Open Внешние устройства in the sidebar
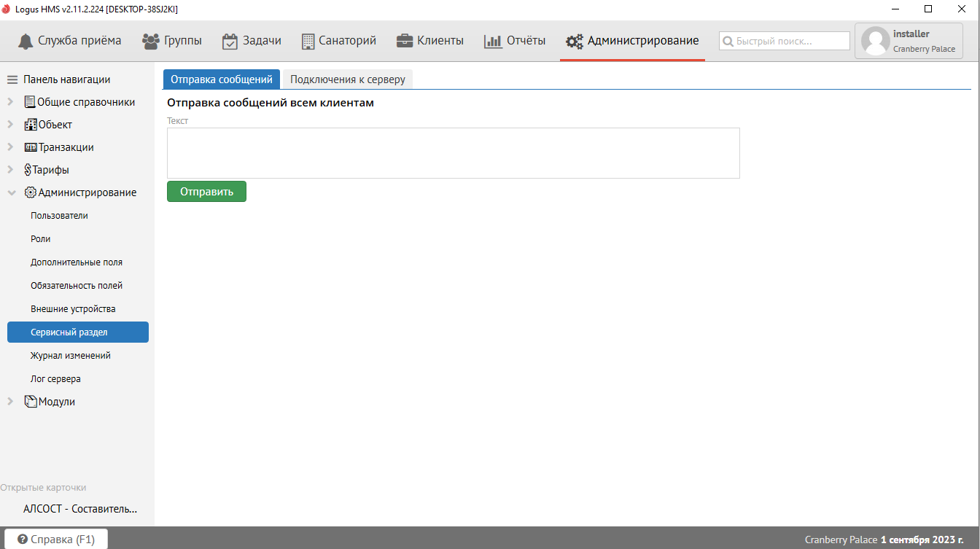The width and height of the screenshot is (980, 549). point(73,309)
